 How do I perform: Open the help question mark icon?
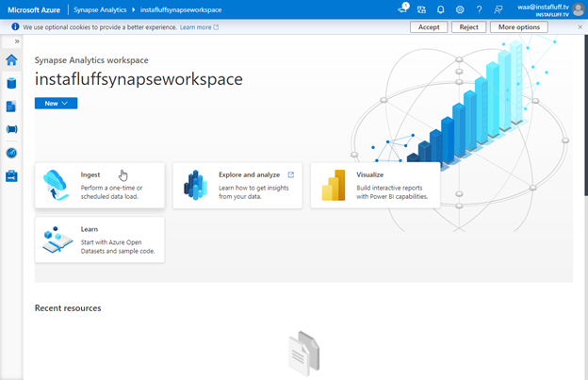coord(479,9)
